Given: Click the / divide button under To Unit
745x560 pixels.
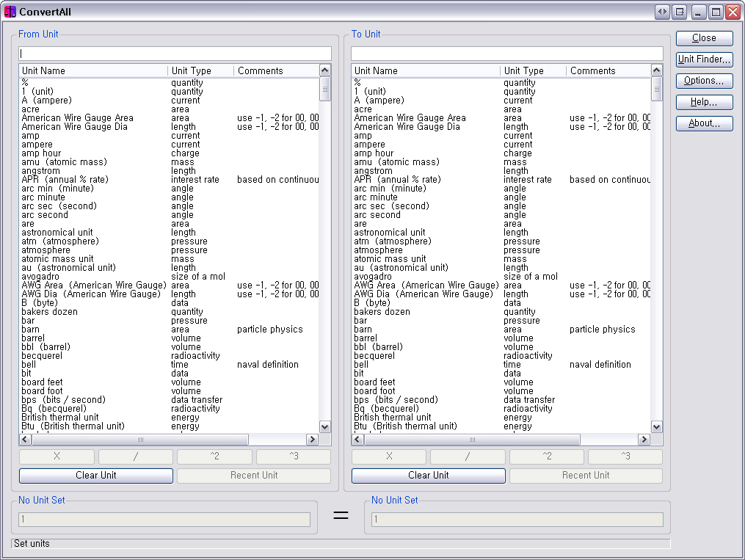Looking at the screenshot, I should [x=468, y=457].
